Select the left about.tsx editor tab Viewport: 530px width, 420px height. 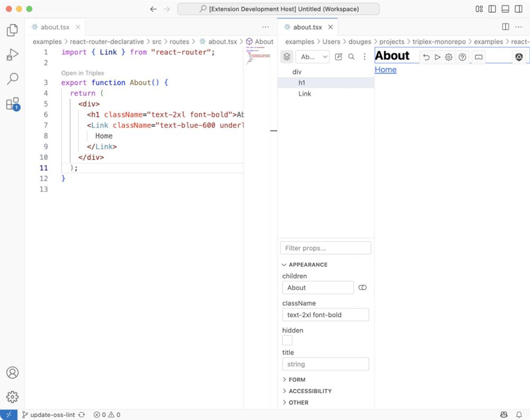pyautogui.click(x=55, y=27)
